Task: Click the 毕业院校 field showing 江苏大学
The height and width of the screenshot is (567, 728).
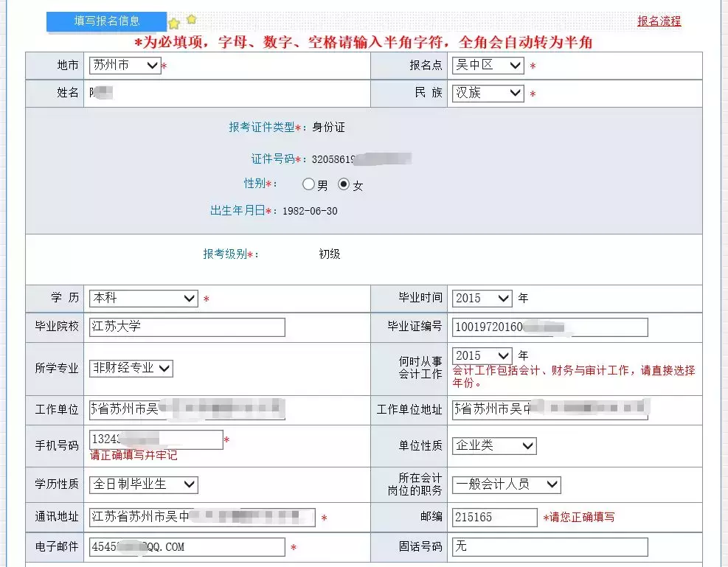Action: tap(184, 327)
